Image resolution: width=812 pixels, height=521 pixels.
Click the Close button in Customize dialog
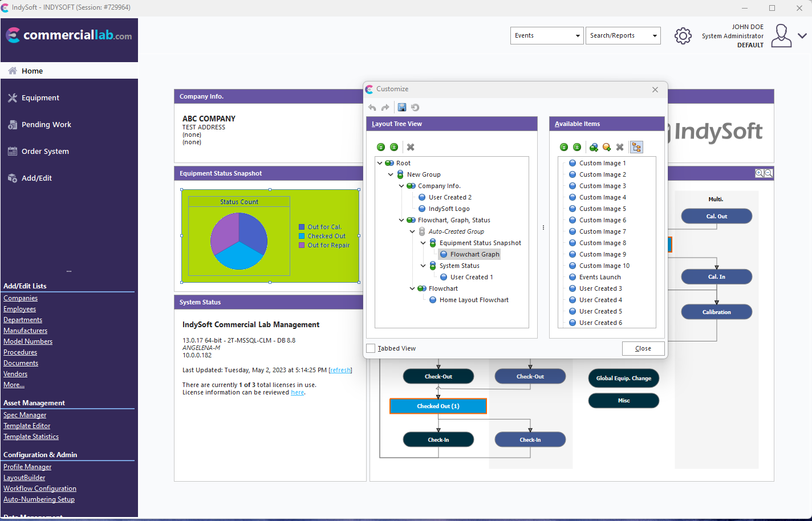click(x=643, y=348)
